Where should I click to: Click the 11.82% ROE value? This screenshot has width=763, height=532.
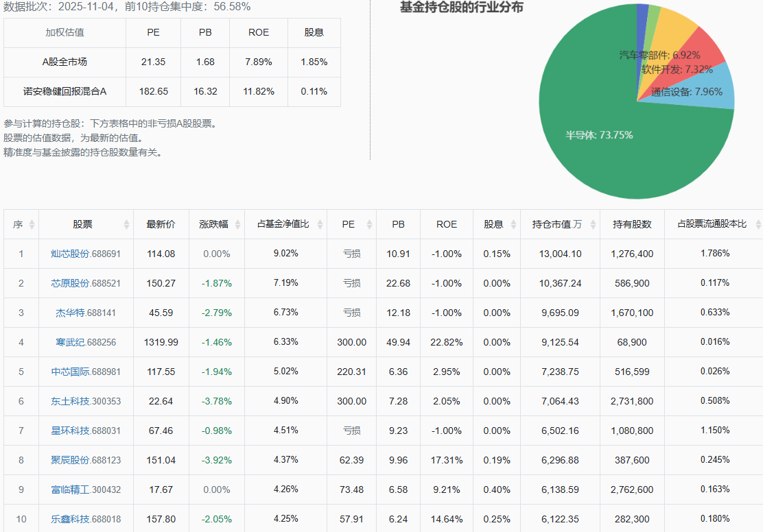[x=259, y=91]
